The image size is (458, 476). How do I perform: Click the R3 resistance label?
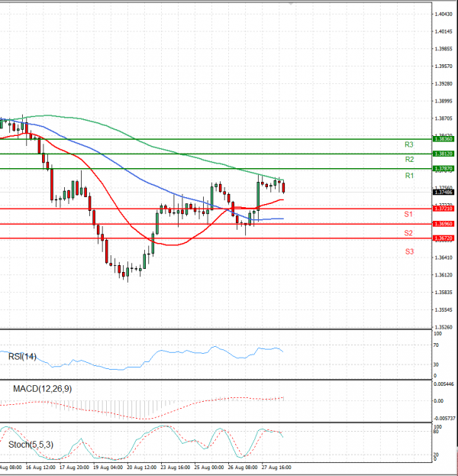click(x=409, y=144)
